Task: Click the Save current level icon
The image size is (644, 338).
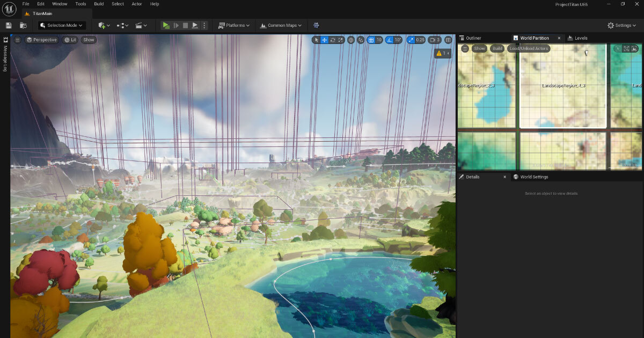Action: tap(9, 25)
